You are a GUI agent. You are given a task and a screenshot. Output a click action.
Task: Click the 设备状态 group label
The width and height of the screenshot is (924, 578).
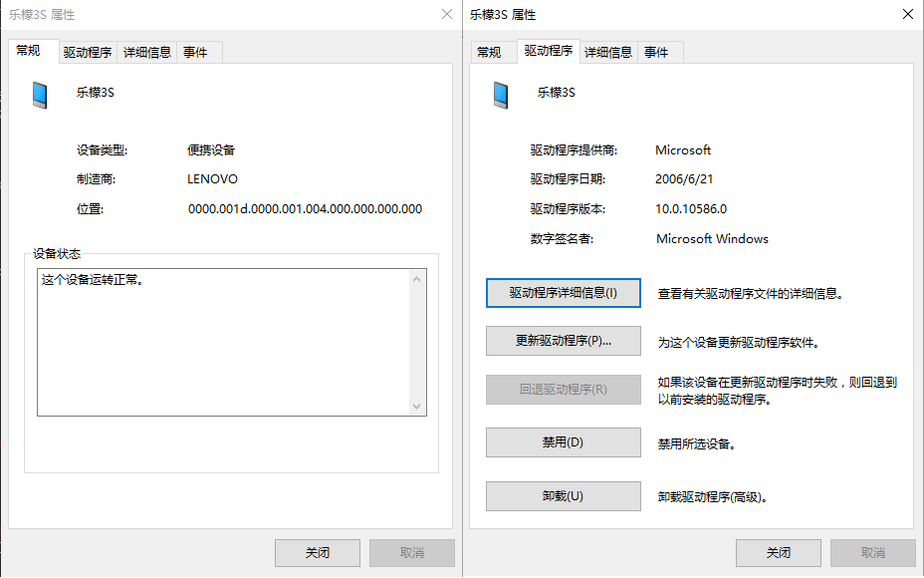[57, 254]
